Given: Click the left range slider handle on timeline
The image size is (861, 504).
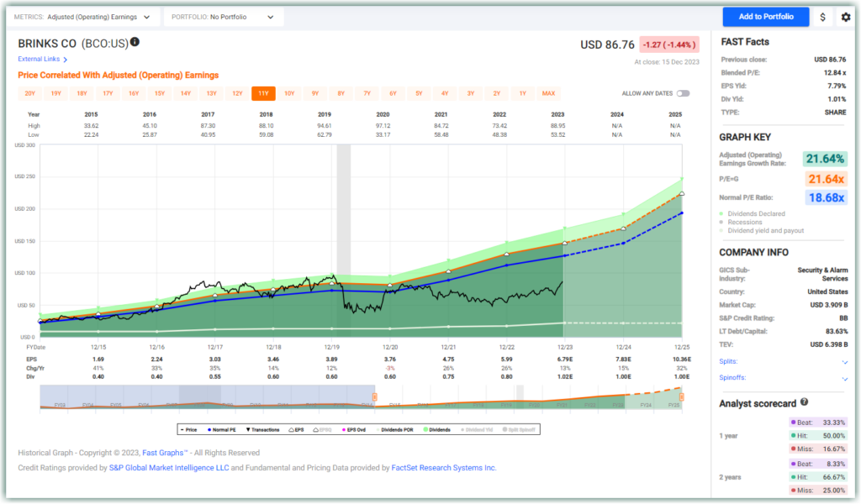Looking at the screenshot, I should click(x=374, y=396).
